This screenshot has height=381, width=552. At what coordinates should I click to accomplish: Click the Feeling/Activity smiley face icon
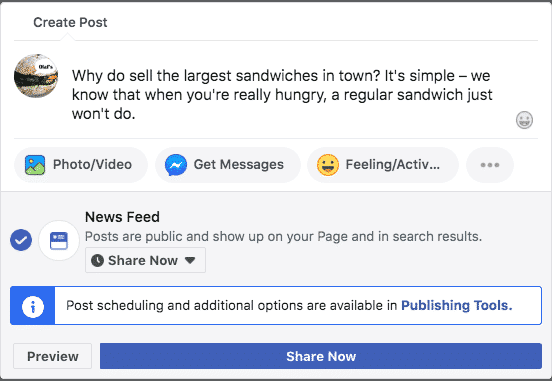(x=328, y=165)
